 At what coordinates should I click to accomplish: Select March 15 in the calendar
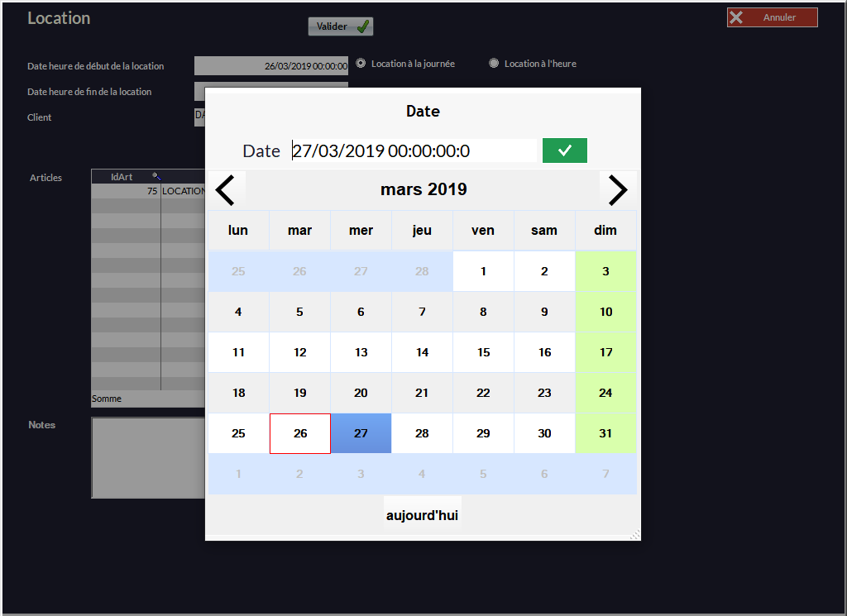tap(483, 352)
